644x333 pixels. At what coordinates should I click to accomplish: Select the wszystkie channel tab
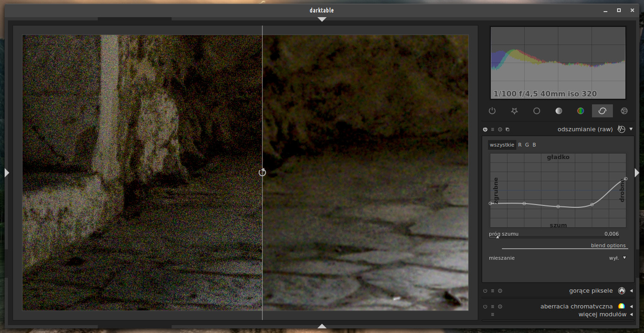[x=502, y=145]
